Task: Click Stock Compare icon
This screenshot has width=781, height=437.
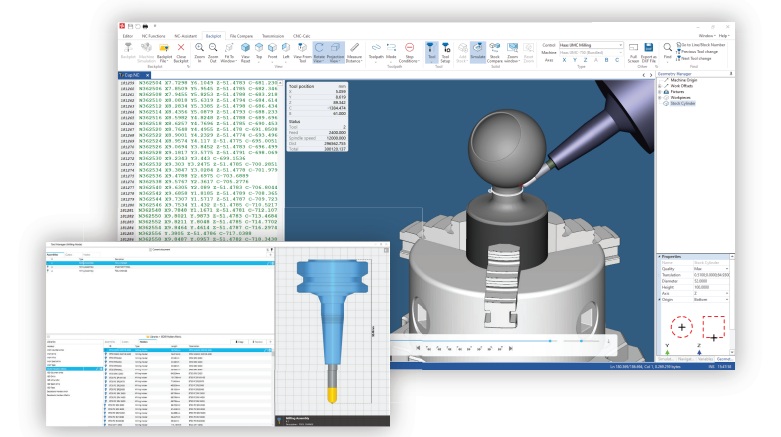Action: click(x=495, y=48)
